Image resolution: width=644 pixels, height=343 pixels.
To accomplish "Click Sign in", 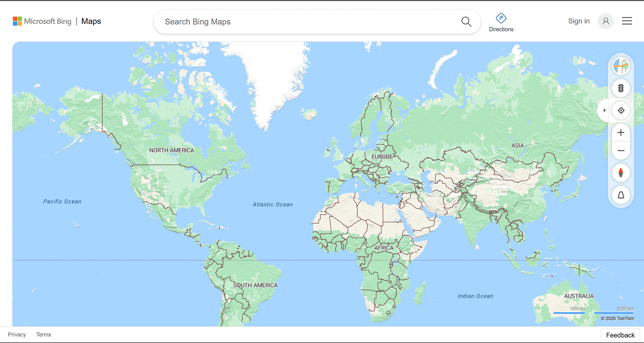I will coord(579,21).
